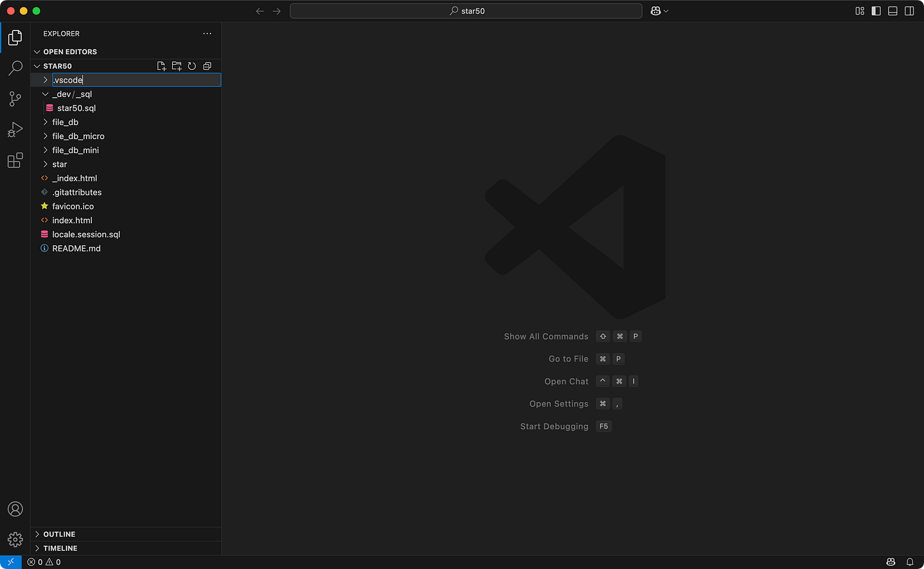Screen dimensions: 924x569
Task: Click the New Folder icon in STAR50 header
Action: (x=176, y=66)
